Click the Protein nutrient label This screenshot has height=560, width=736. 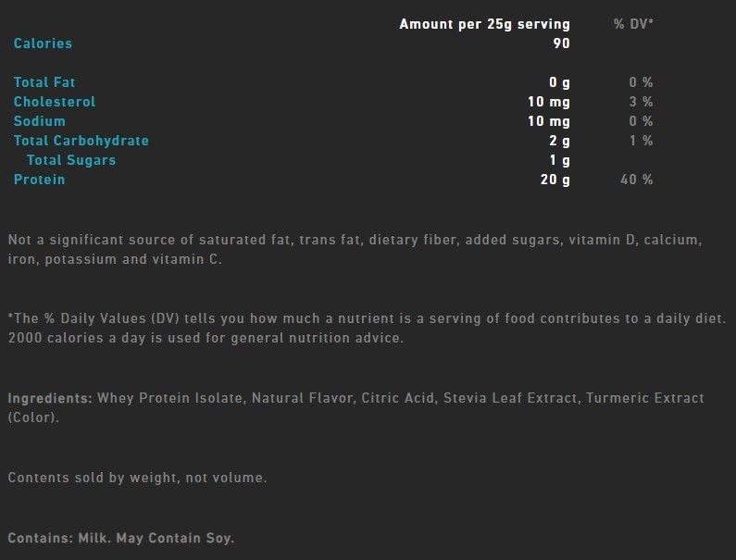tap(40, 180)
